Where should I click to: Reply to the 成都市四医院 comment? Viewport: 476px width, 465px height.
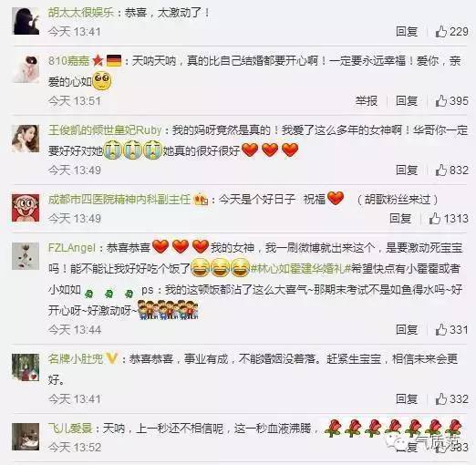pyautogui.click(x=400, y=218)
